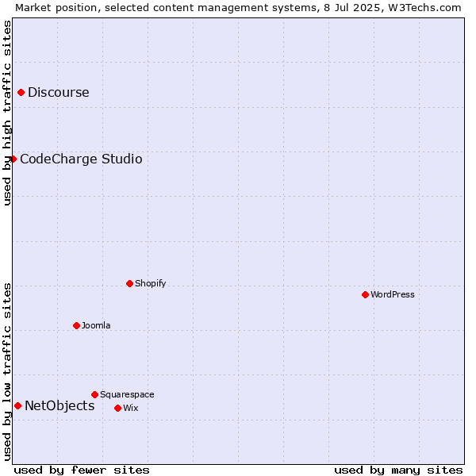Click the CodeCharge Studio data point
The image size is (476, 476).
coord(13,159)
